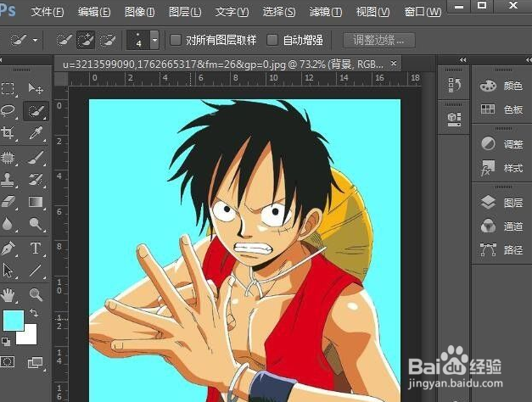Open the 文字(Y) menu
Image resolution: width=532 pixels, height=402 pixels.
click(232, 12)
